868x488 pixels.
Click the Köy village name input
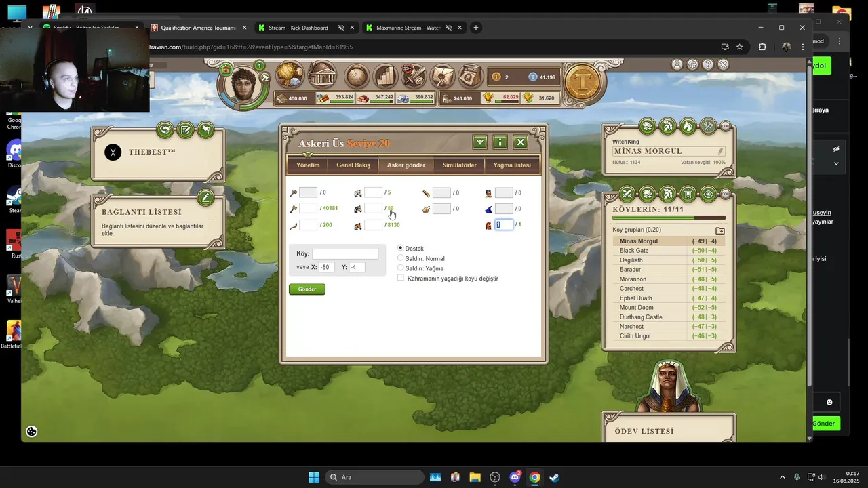click(x=345, y=254)
